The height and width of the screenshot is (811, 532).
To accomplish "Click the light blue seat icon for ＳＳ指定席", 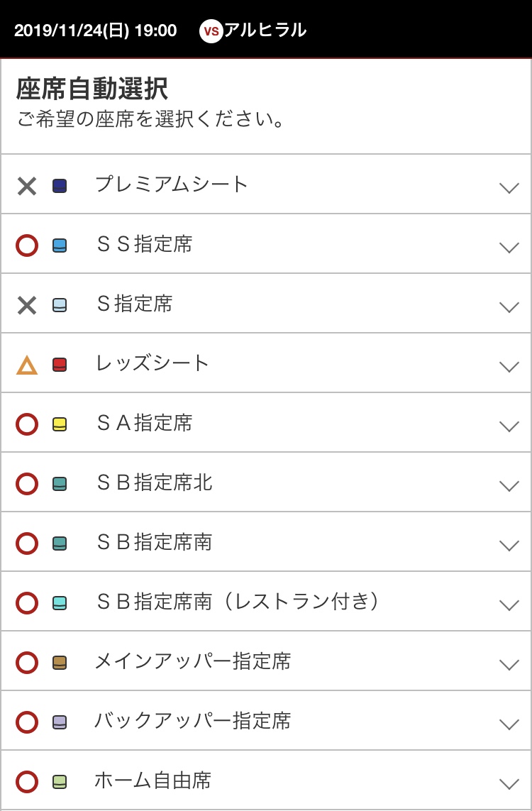I will click(x=60, y=245).
